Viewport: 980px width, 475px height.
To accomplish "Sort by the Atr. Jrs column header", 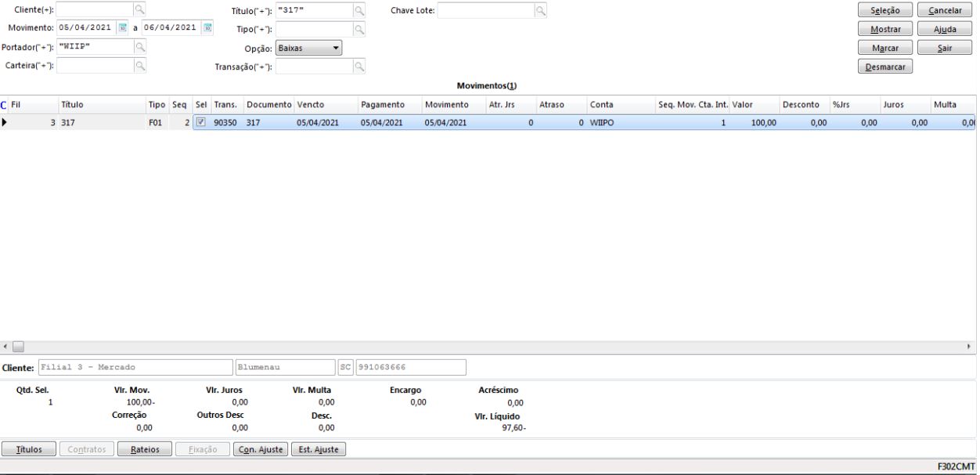I will click(511, 105).
